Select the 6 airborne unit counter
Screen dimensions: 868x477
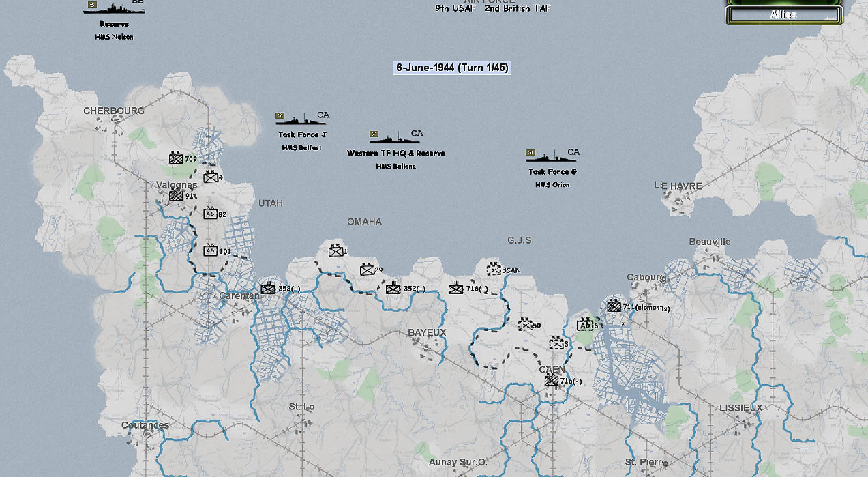(584, 325)
